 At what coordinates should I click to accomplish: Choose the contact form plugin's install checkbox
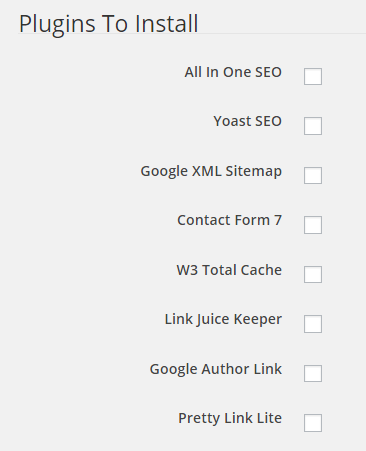click(313, 225)
